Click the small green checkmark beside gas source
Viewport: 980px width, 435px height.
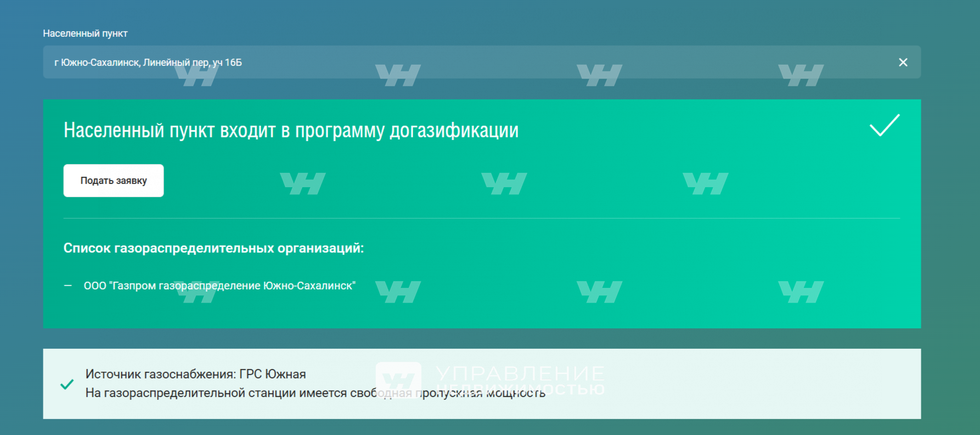click(67, 384)
